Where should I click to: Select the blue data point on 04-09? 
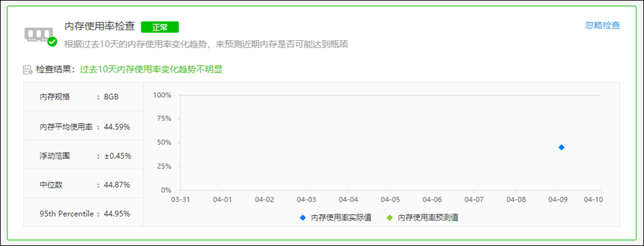(561, 147)
